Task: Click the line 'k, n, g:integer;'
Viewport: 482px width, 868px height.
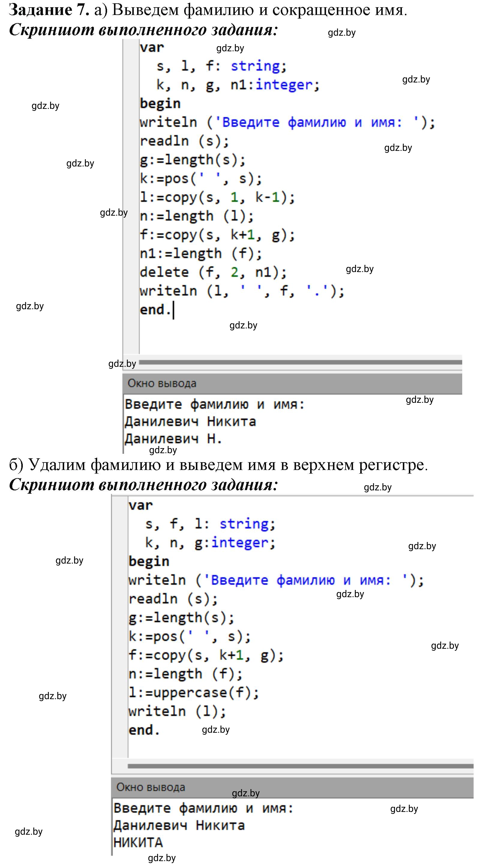Action: 210,543
